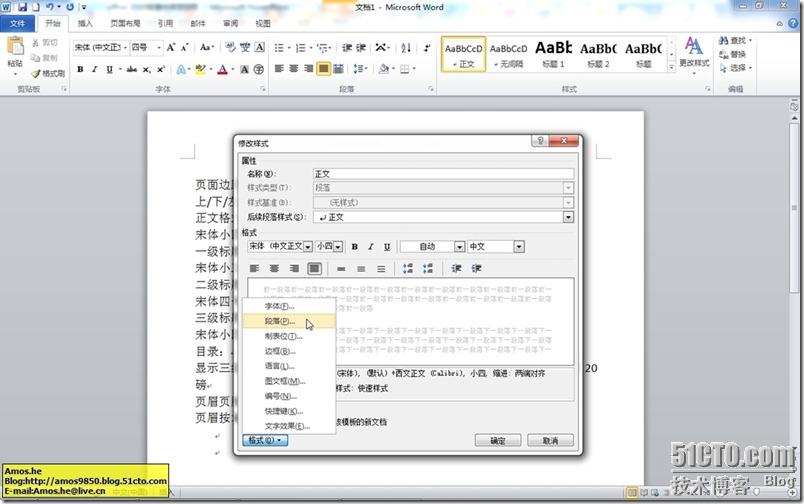Click the Sort icon in ribbon
This screenshot has height=504, width=804.
coord(406,48)
